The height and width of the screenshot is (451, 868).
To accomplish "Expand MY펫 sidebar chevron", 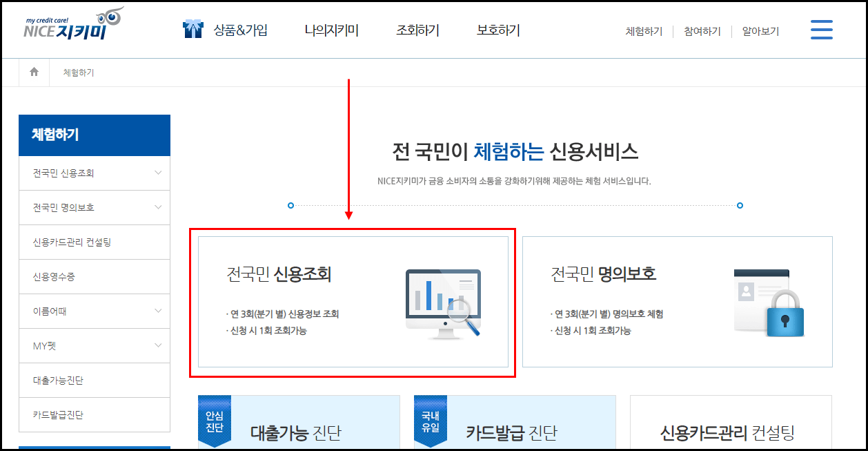I will click(158, 345).
